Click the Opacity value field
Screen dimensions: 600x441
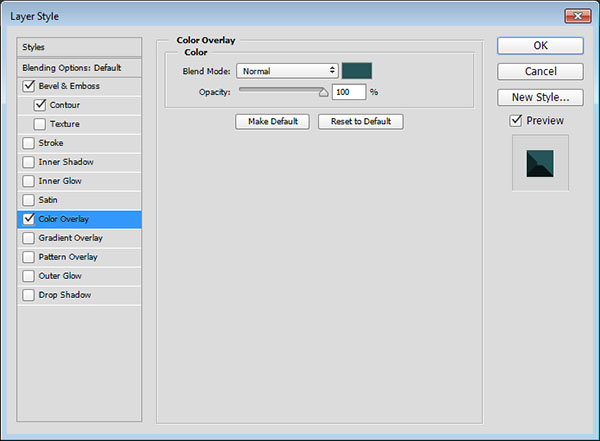tap(349, 92)
